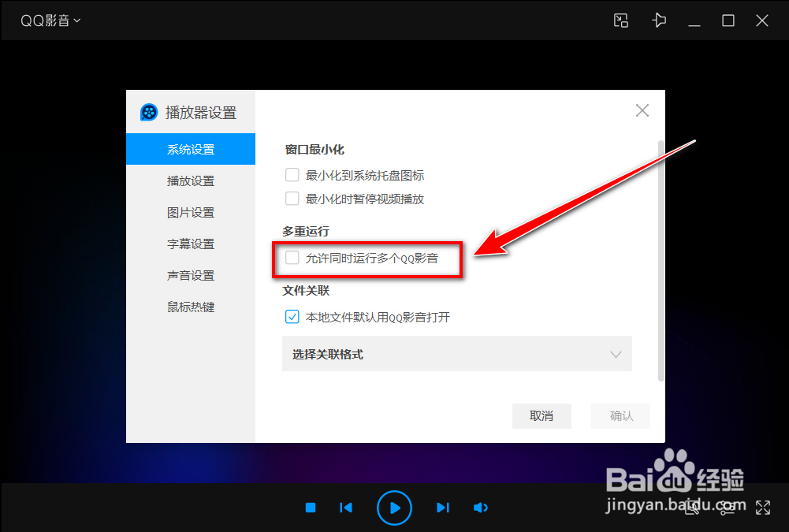Click the next video icon
The width and height of the screenshot is (789, 532).
coord(442,508)
